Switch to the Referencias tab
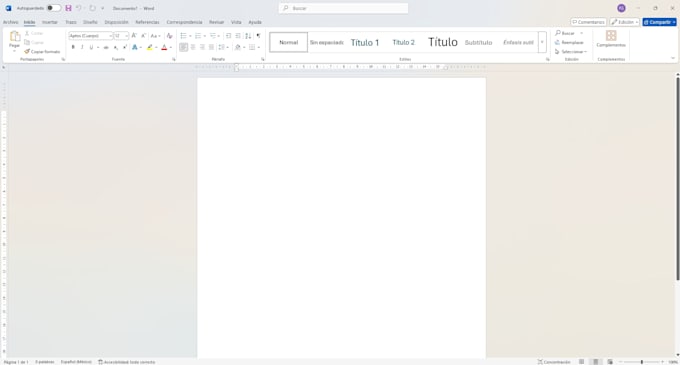The height and width of the screenshot is (365, 680). click(x=147, y=22)
